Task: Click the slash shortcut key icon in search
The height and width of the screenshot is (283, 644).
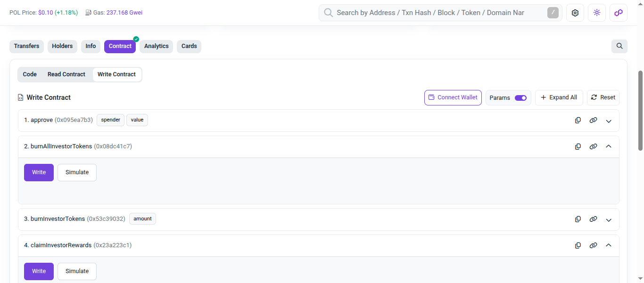Action: click(x=553, y=13)
